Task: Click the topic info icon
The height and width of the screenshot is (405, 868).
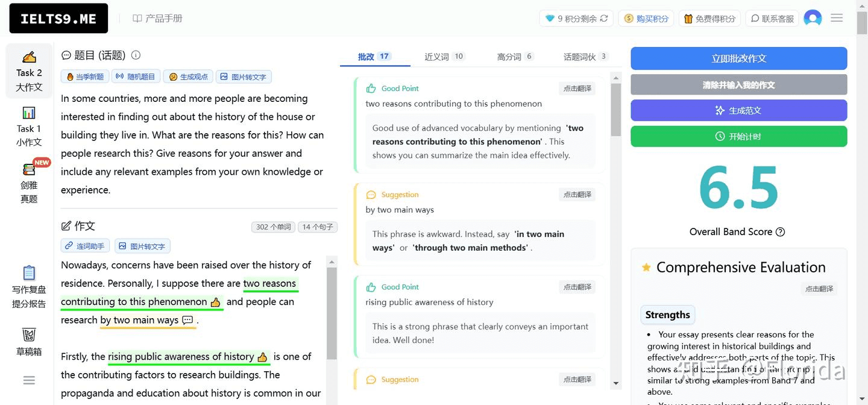Action: click(136, 55)
